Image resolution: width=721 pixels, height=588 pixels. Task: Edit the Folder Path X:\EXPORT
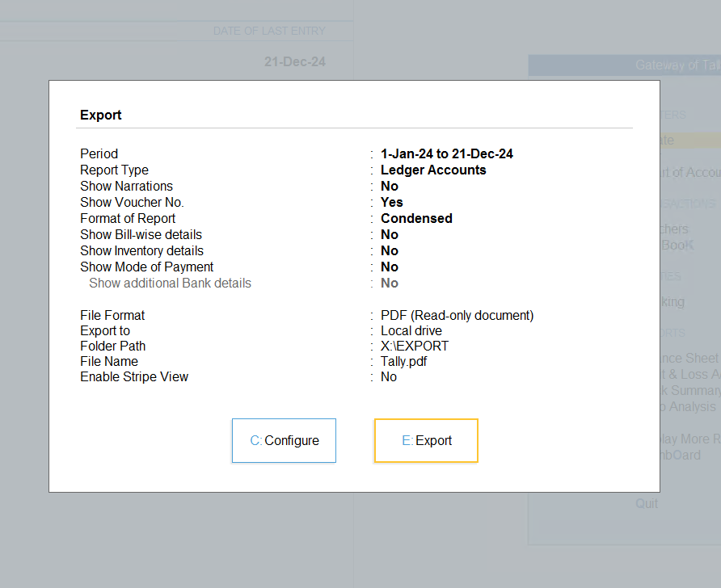pos(415,346)
